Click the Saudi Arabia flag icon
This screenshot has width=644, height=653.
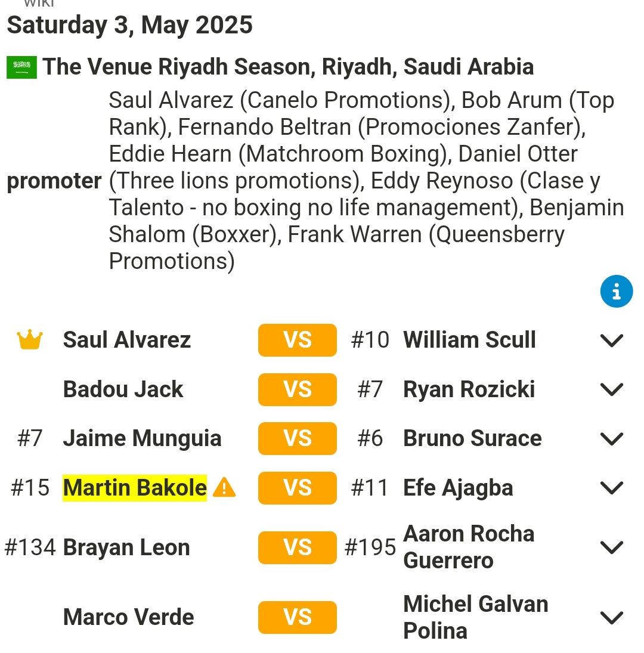[21, 67]
